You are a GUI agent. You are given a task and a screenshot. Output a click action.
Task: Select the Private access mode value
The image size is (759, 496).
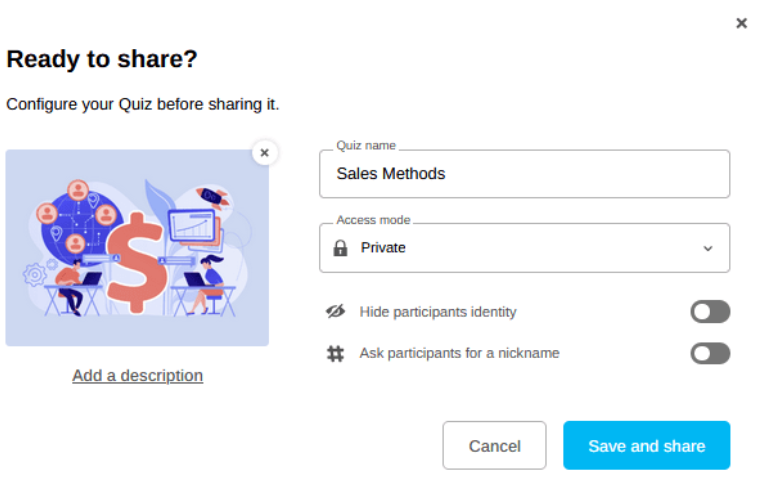pyautogui.click(x=383, y=248)
